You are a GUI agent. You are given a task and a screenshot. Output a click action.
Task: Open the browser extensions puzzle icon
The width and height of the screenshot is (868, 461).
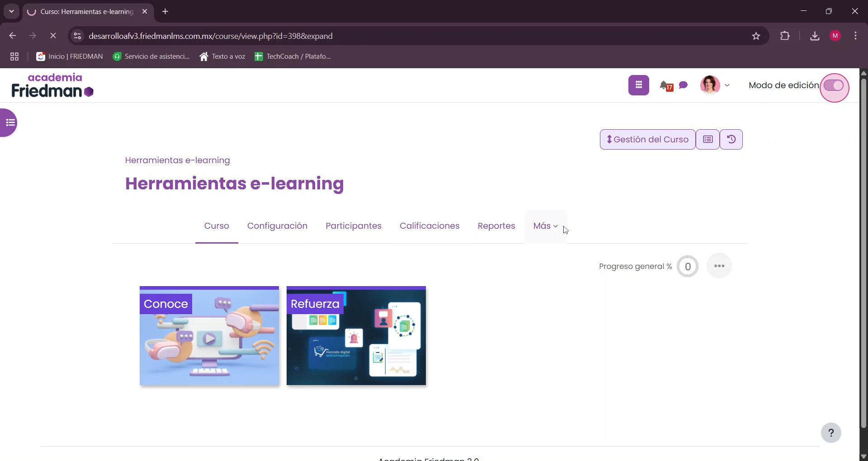click(x=785, y=36)
